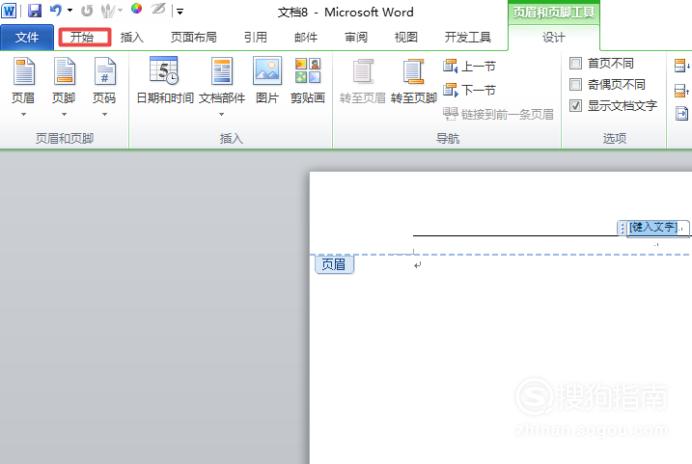Open the undo history dropdown arrow

pos(70,10)
